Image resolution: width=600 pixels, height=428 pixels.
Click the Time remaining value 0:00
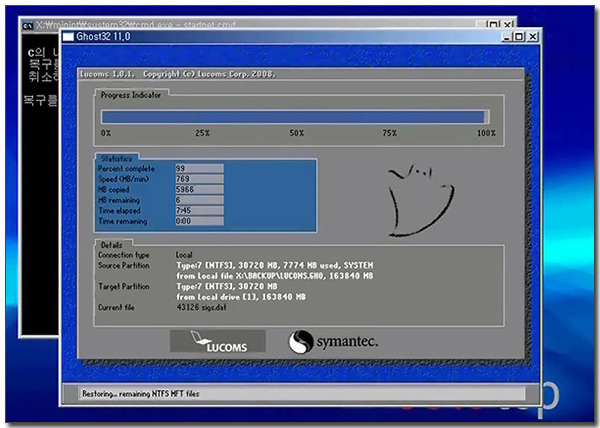pos(199,221)
